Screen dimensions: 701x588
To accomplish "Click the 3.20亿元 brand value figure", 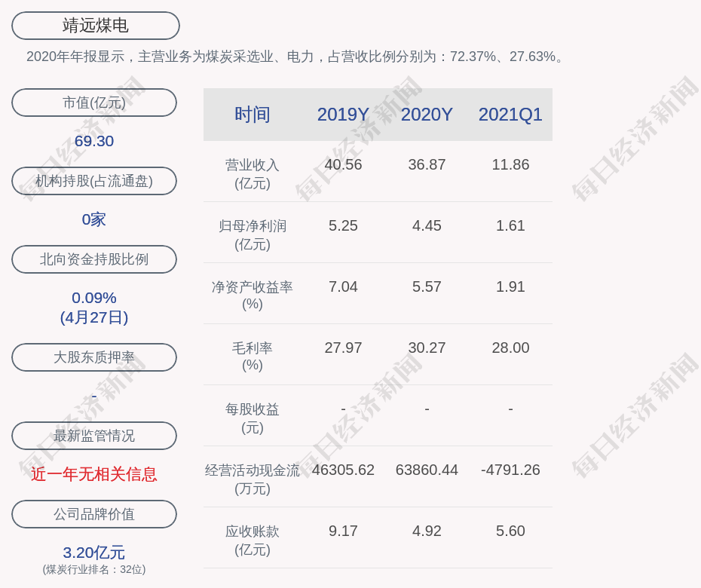I will point(94,553).
